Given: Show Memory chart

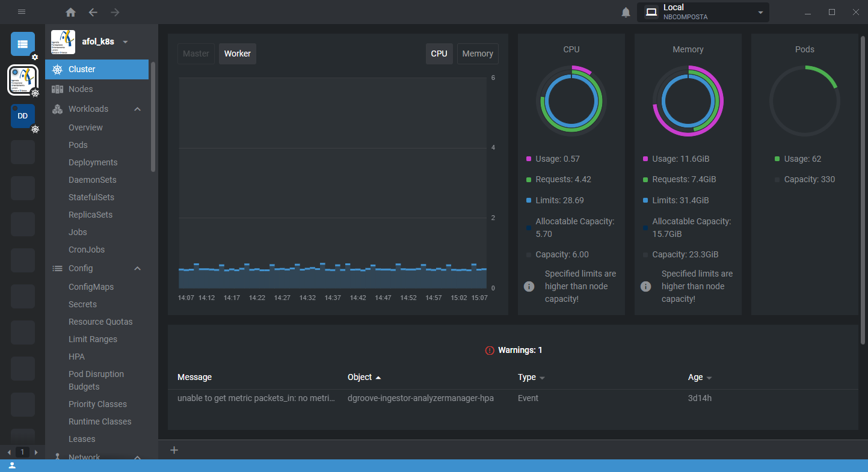Looking at the screenshot, I should [x=478, y=54].
